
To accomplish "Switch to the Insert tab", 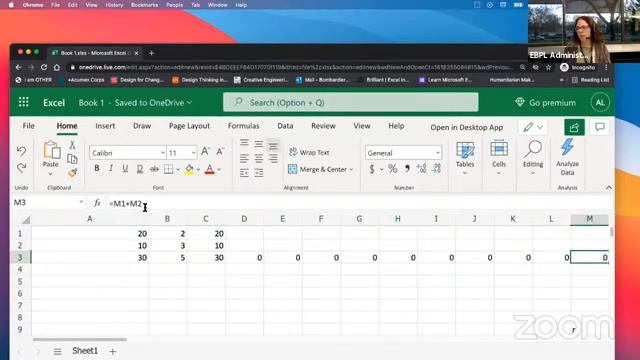I will point(105,126).
